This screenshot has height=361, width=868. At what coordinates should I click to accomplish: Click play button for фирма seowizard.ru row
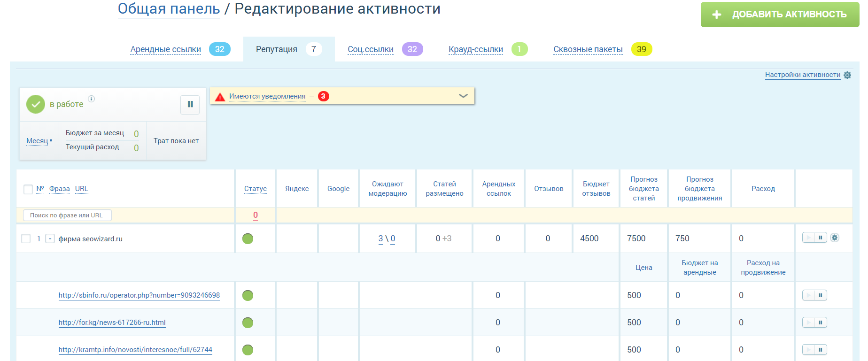[x=808, y=238]
